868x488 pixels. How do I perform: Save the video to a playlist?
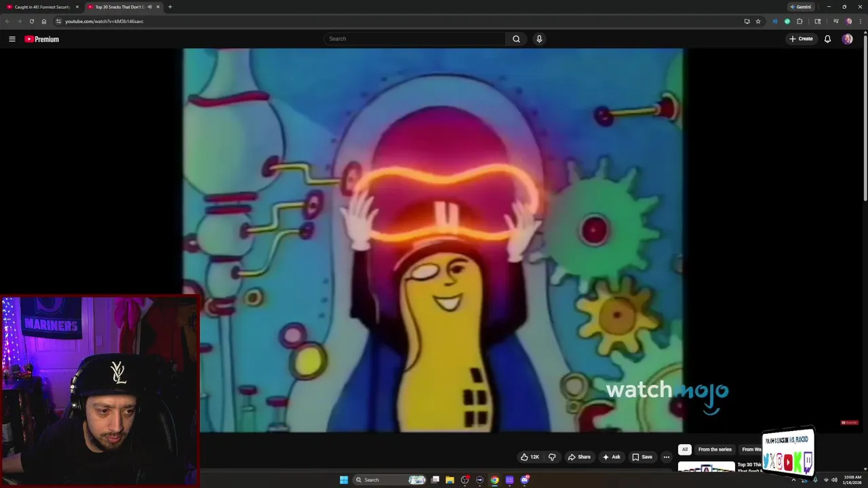click(x=642, y=457)
